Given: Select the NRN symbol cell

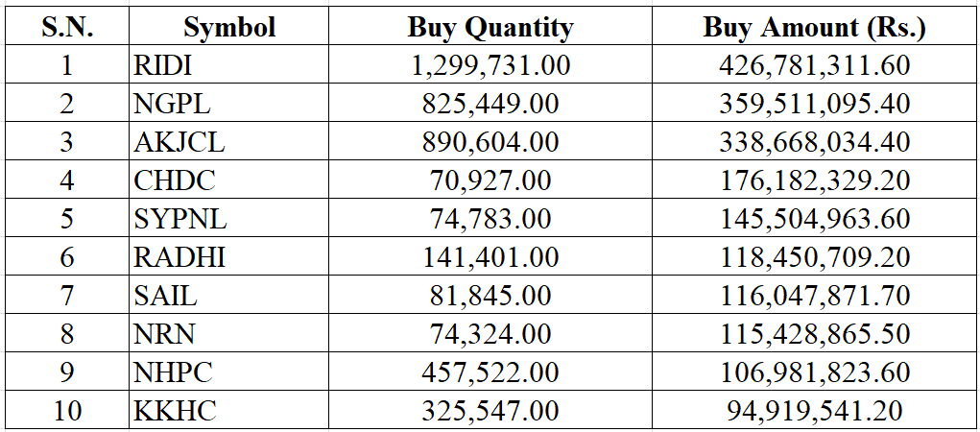Looking at the screenshot, I should pos(165,334).
